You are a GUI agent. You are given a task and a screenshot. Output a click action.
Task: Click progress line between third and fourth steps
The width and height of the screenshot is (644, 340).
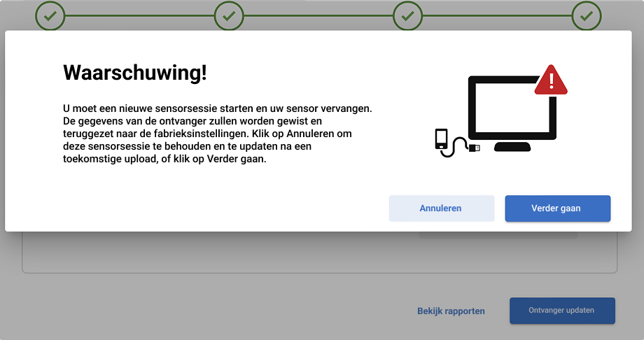[x=497, y=16]
